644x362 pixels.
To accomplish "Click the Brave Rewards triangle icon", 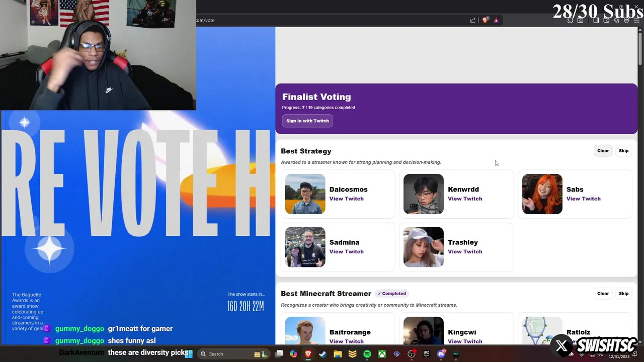I will pos(496,20).
